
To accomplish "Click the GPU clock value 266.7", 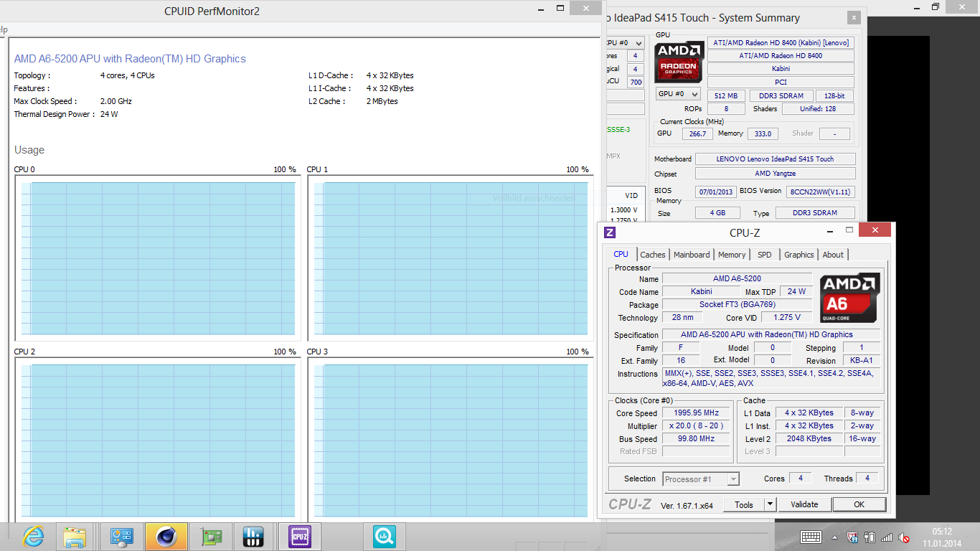I will pos(697,134).
